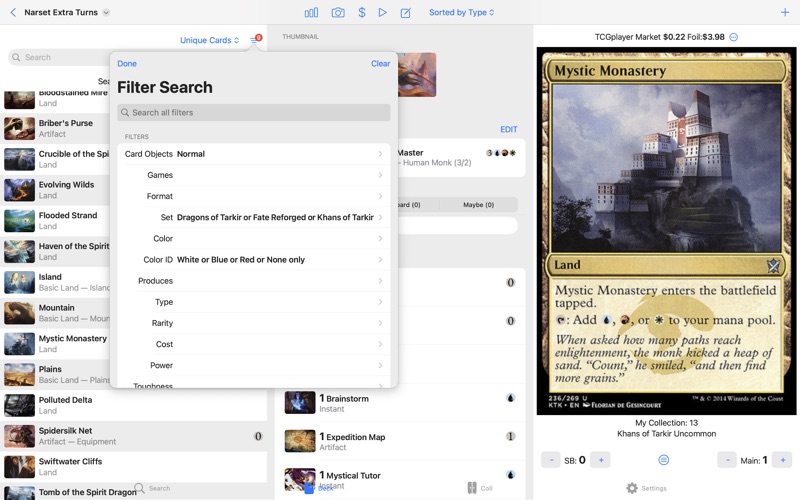800x500 pixels.
Task: Expand the Rarity filter row
Action: (254, 323)
